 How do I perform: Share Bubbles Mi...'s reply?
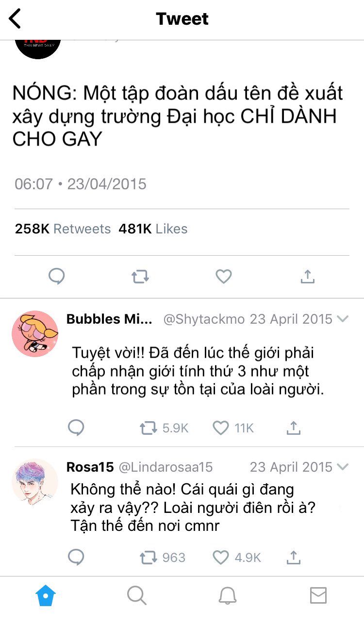(x=294, y=428)
